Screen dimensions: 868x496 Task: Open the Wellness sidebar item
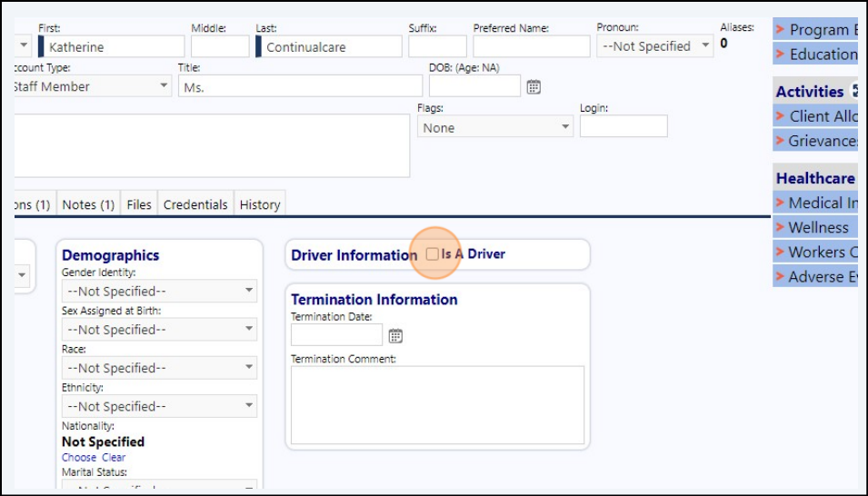815,227
